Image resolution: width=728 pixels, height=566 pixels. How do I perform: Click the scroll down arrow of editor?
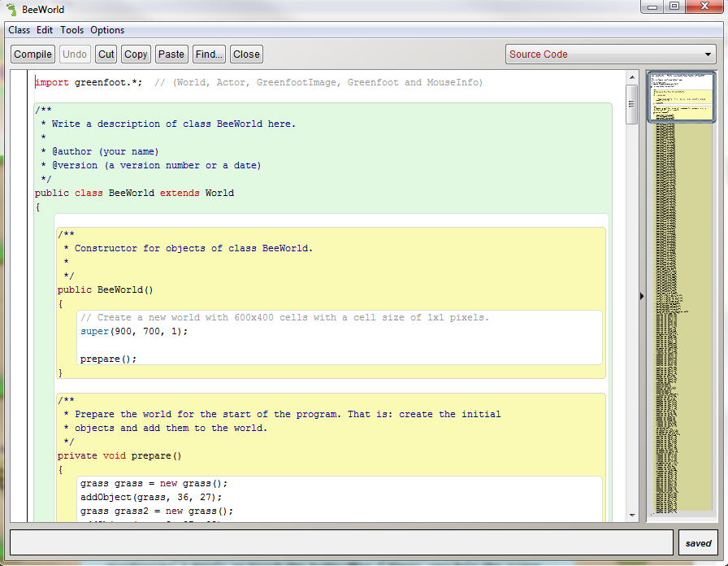[x=631, y=516]
